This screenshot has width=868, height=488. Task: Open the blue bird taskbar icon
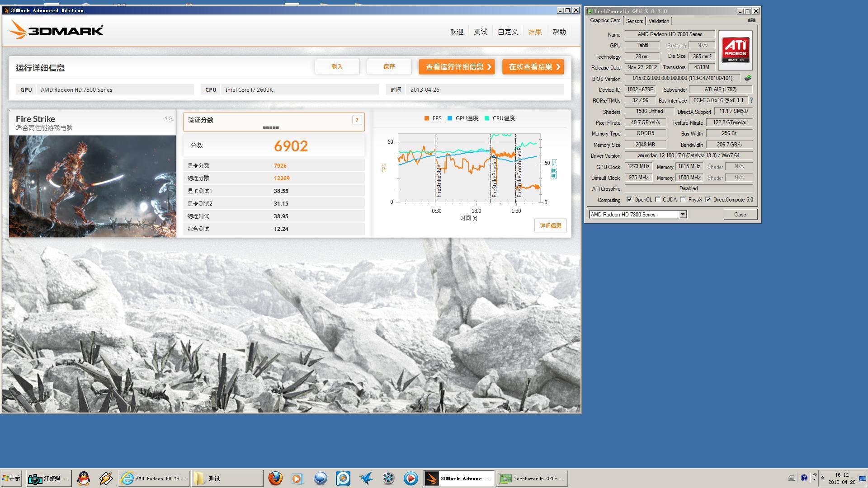pos(366,478)
